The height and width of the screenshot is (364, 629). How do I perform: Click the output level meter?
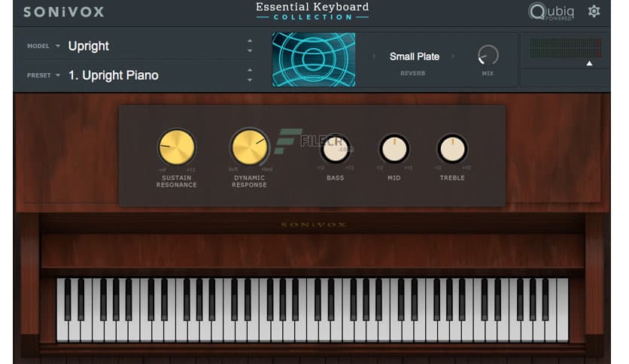coord(565,48)
